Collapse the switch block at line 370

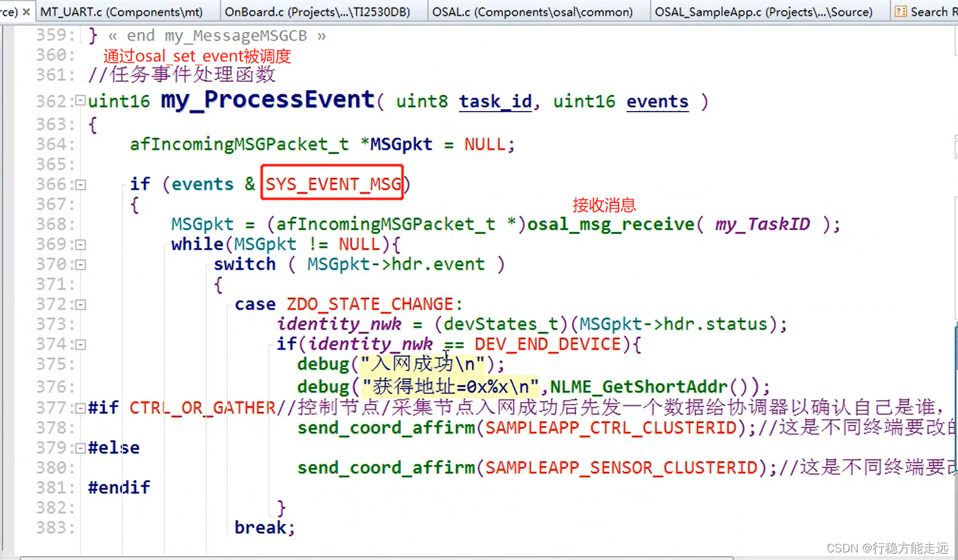tap(81, 264)
